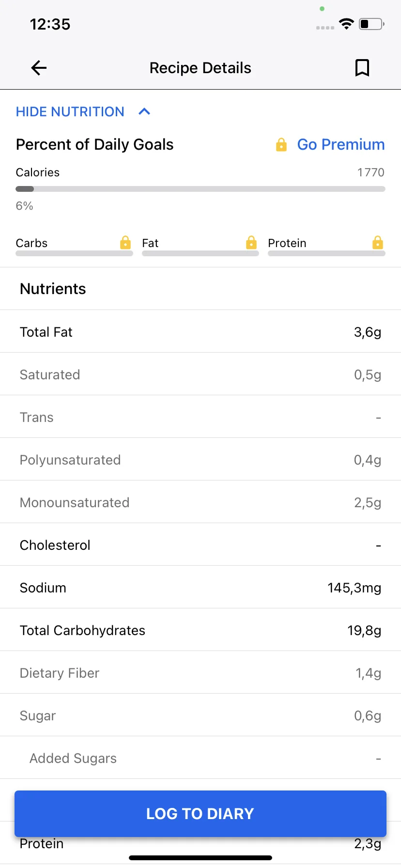
Task: Tap the back arrow icon
Action: 39,68
